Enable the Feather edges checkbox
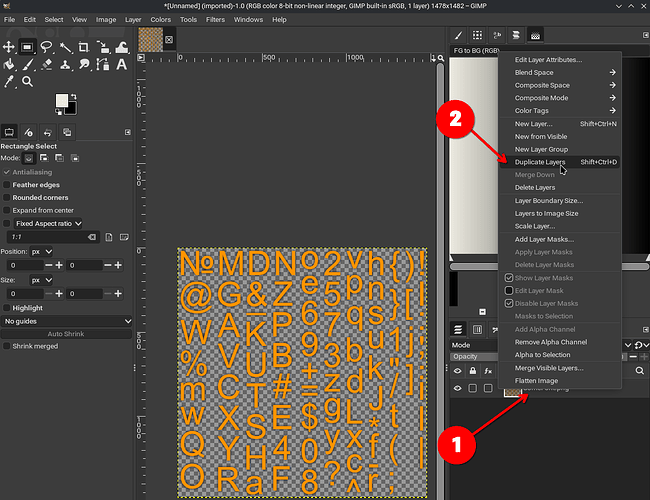Screen dimensions: 650x500 tap(8, 185)
